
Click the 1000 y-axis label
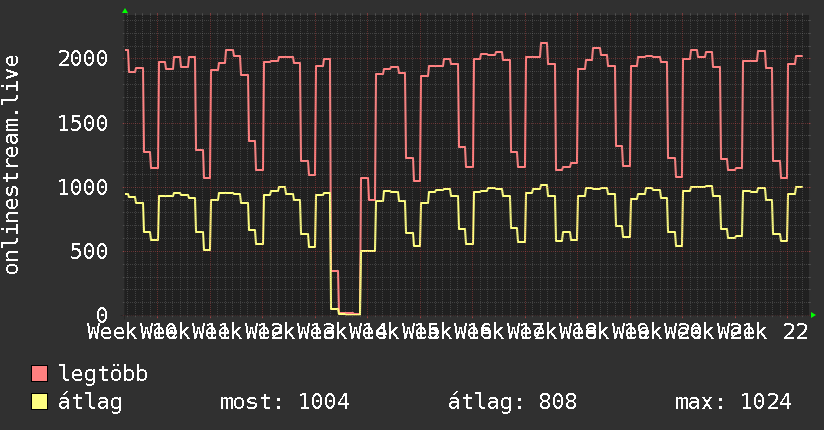tap(83, 188)
